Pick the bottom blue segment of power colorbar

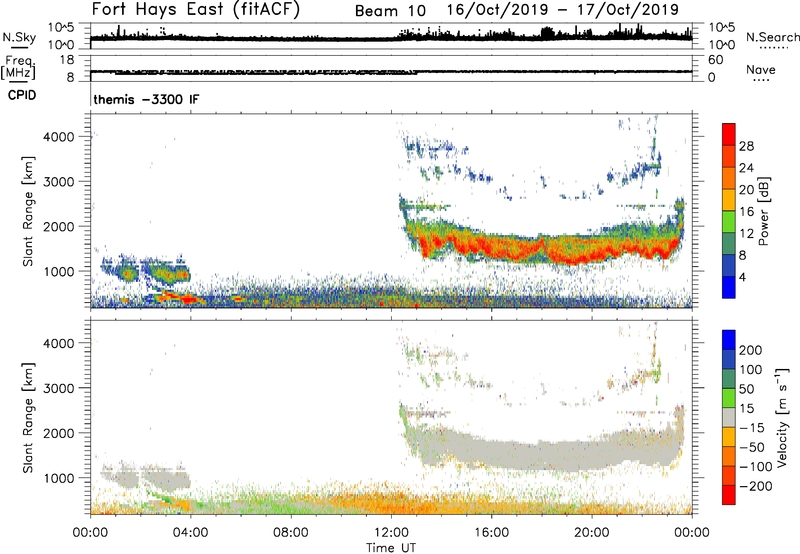coord(729,288)
